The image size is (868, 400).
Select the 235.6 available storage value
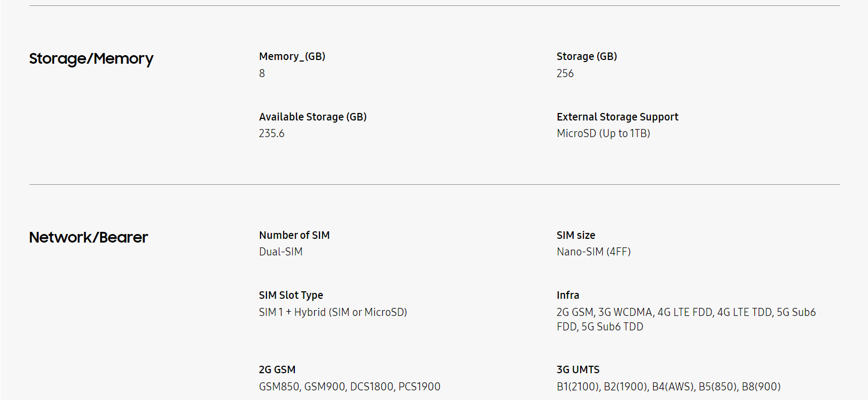tap(272, 133)
